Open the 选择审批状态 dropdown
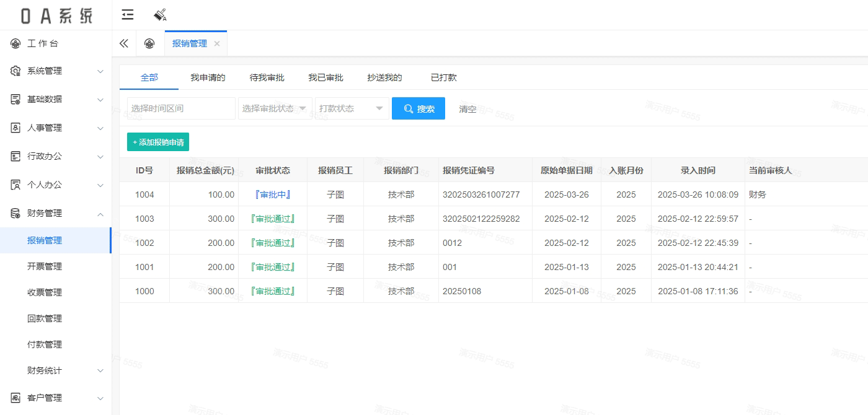 (x=275, y=108)
